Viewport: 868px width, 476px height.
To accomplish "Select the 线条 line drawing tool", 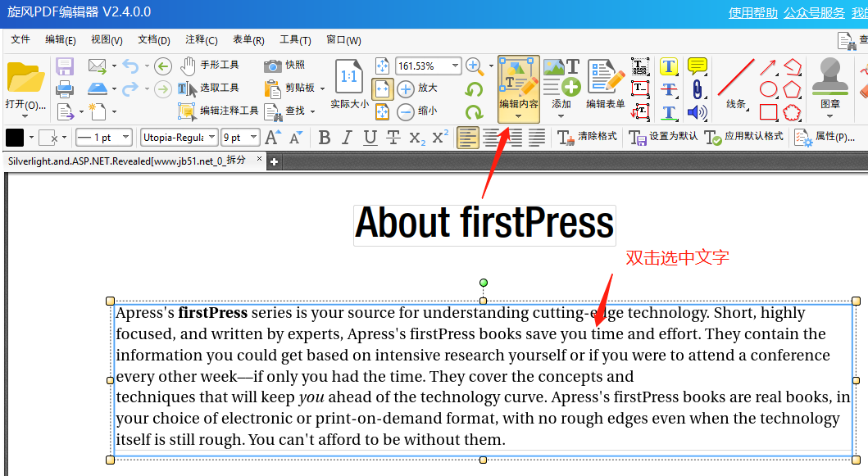I will click(x=736, y=84).
